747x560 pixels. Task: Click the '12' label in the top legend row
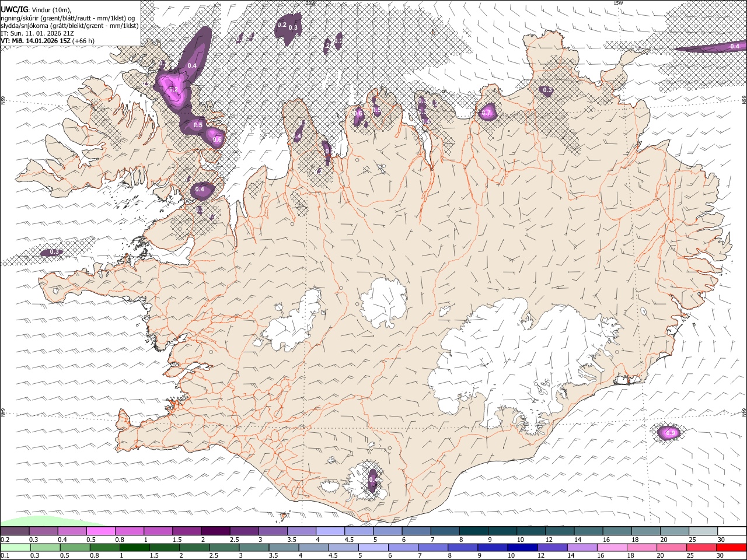549,540
